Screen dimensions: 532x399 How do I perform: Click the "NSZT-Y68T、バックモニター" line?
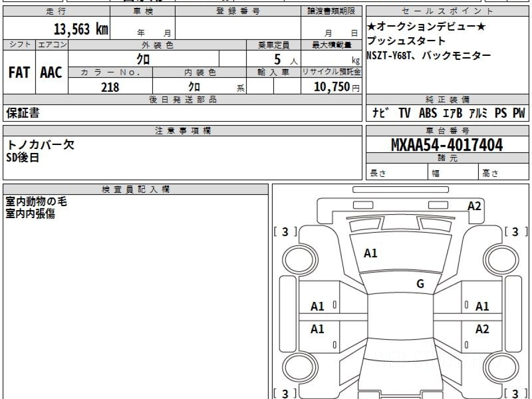(429, 55)
